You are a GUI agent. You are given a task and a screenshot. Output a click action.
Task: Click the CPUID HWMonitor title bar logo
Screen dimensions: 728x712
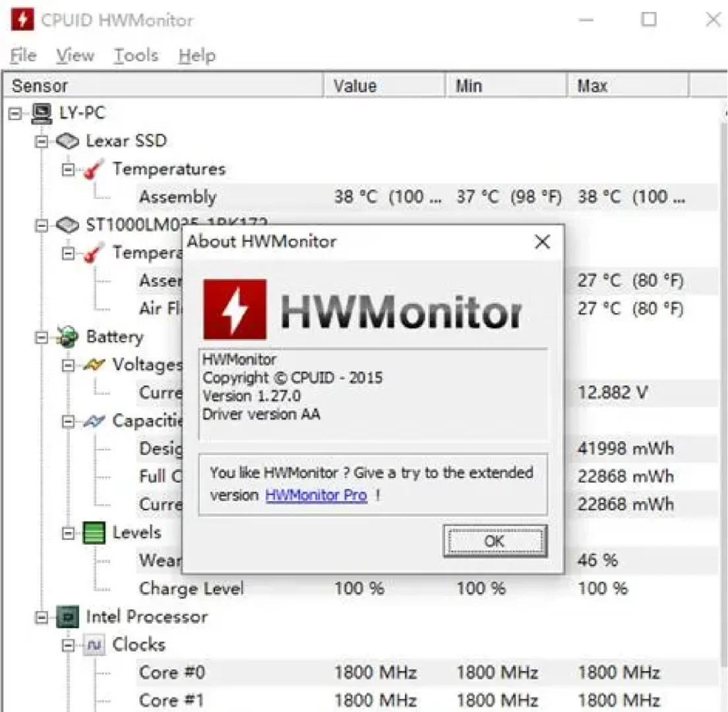(x=22, y=20)
